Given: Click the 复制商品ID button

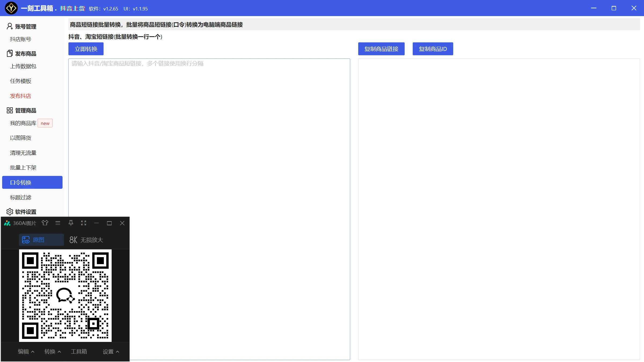Looking at the screenshot, I should click(x=433, y=49).
